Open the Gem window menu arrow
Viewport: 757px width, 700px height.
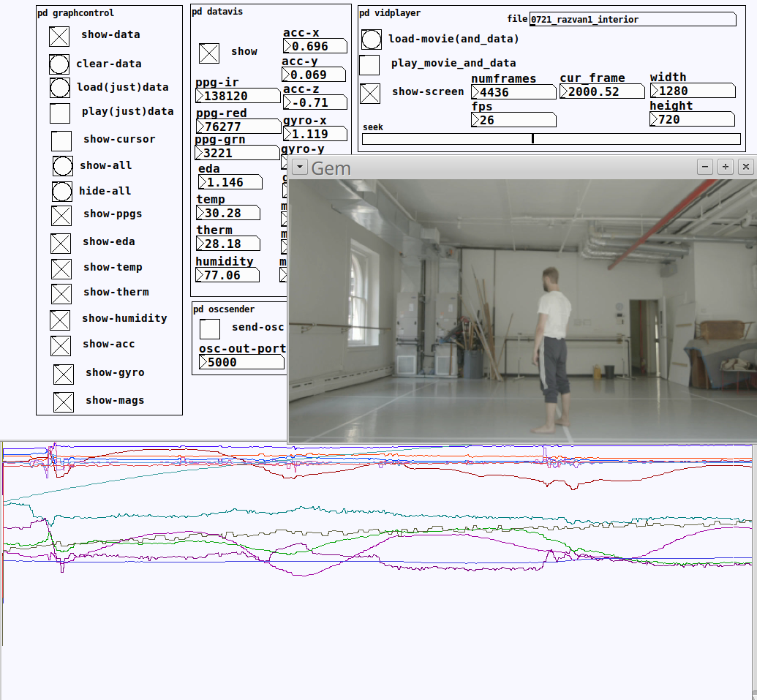(299, 168)
